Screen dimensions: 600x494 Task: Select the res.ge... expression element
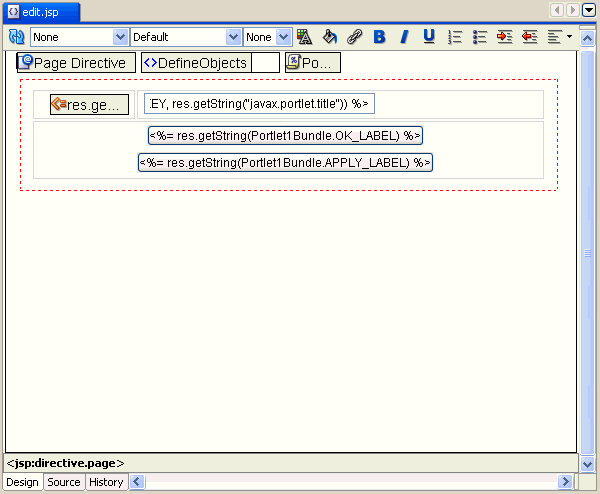point(89,104)
